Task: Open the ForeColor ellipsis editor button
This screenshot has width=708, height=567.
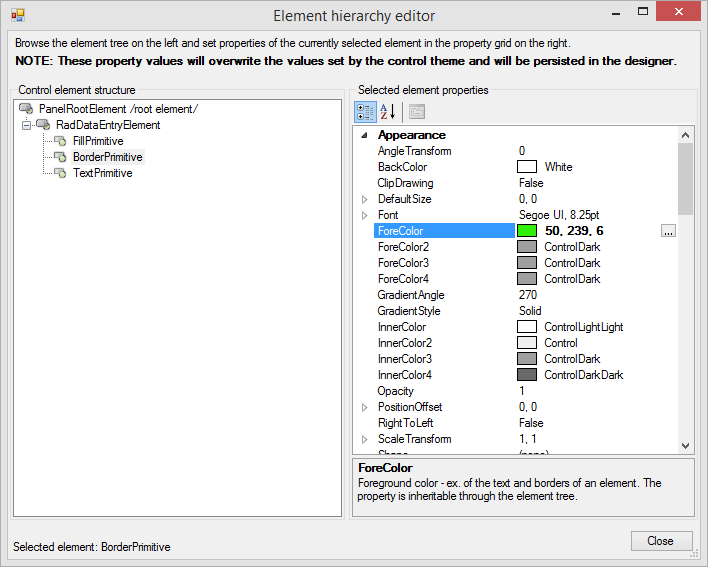Action: 668,231
